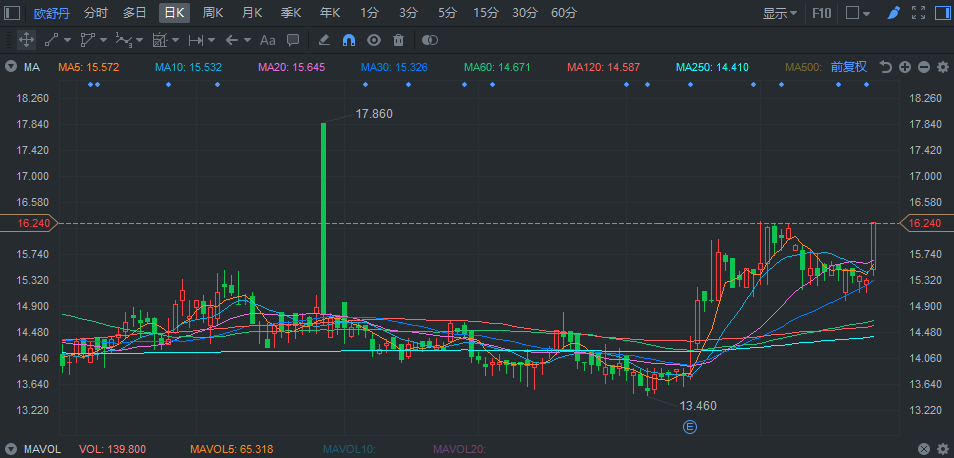Zoom out chart with minus icon
Image resolution: width=954 pixels, height=458 pixels.
pos(924,67)
